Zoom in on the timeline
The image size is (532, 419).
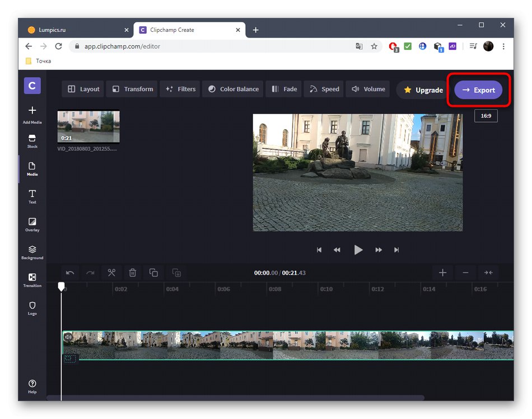[442, 272]
